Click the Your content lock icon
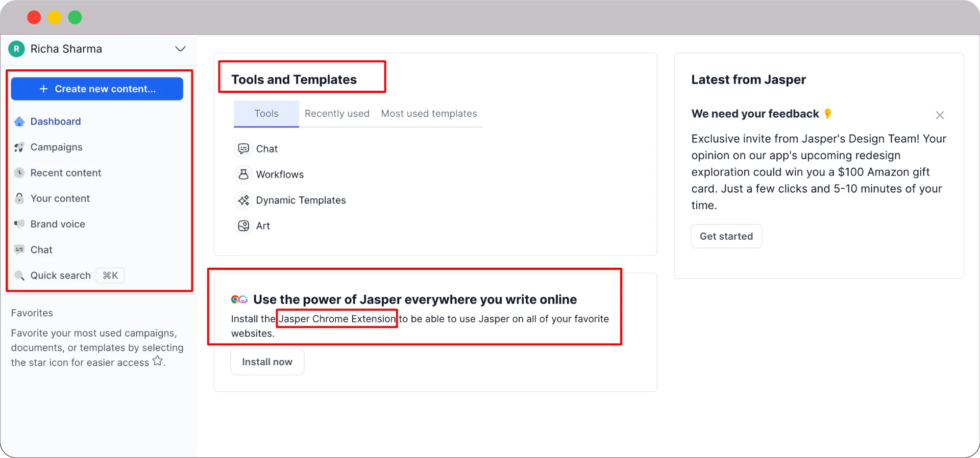 (19, 198)
